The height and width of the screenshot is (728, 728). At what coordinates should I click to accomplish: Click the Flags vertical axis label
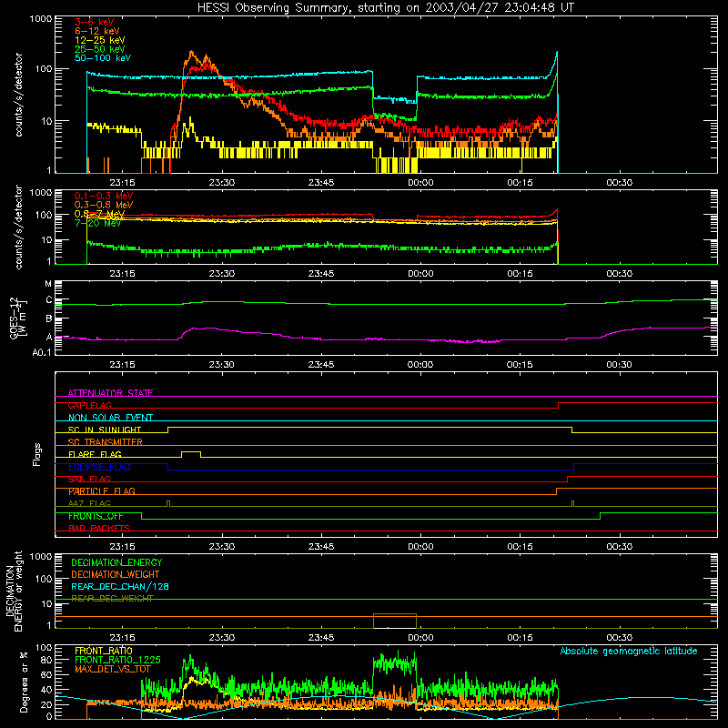(x=37, y=454)
